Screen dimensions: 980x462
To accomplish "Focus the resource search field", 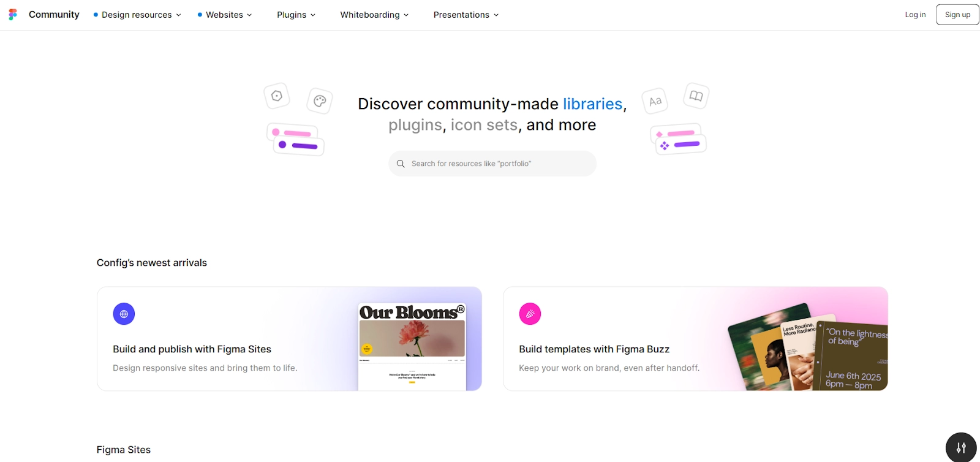I will point(492,164).
